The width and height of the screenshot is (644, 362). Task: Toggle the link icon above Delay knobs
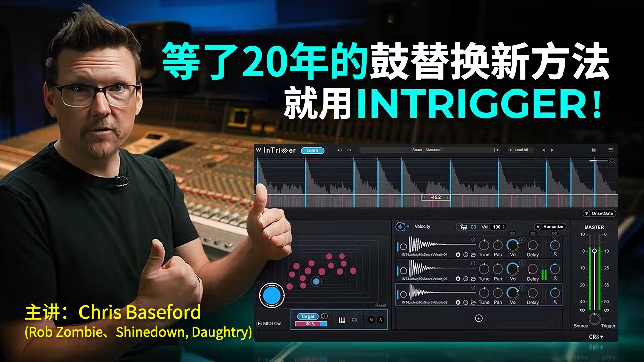click(533, 234)
